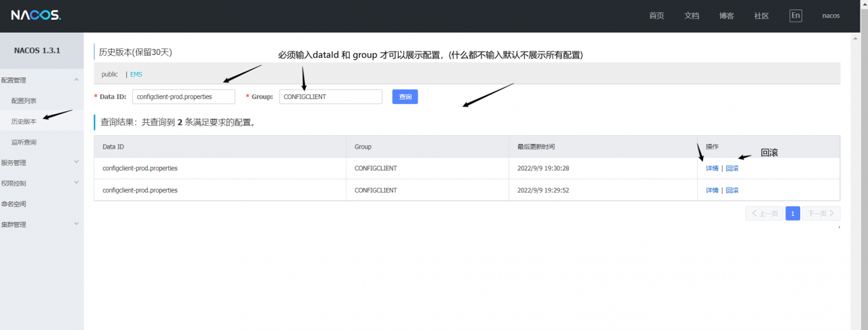
Task: Select page 1 in pagination
Action: coord(793,213)
